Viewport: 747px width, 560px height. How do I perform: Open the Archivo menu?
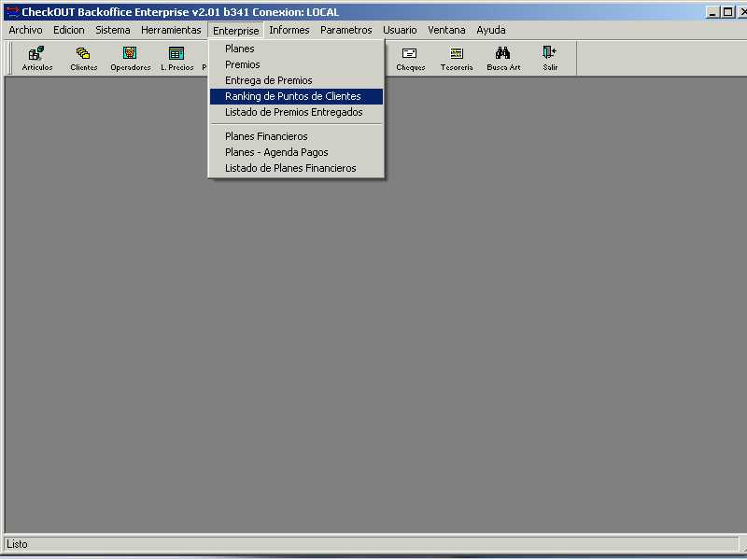[x=25, y=30]
